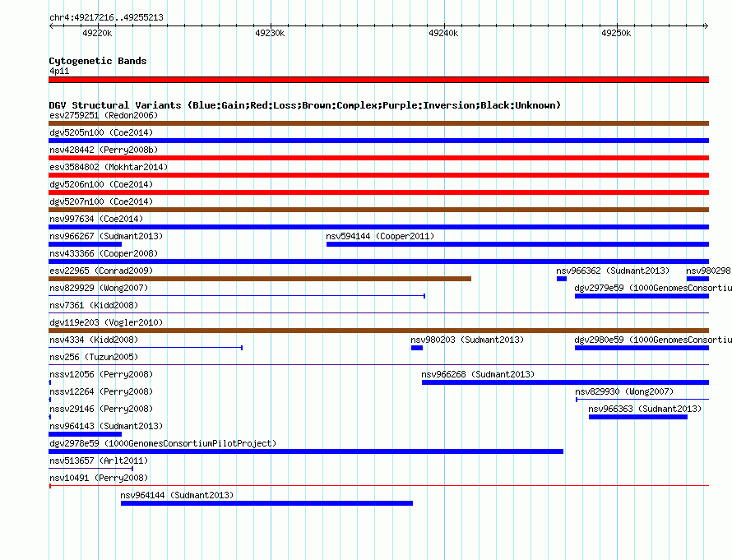732x560 pixels.
Task: Open variant nsv997634 (Coe2014)
Action: [96, 219]
